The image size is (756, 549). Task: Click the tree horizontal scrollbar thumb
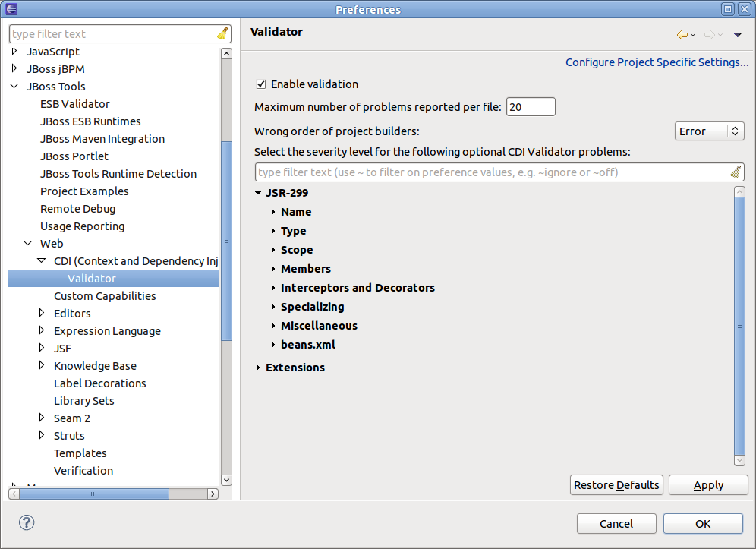click(x=93, y=494)
